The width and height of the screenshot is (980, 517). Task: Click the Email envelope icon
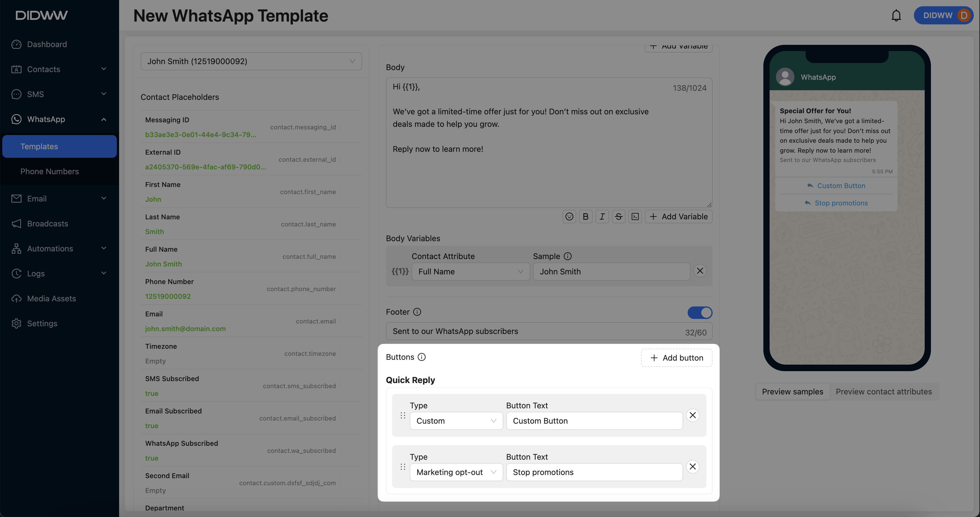point(16,198)
